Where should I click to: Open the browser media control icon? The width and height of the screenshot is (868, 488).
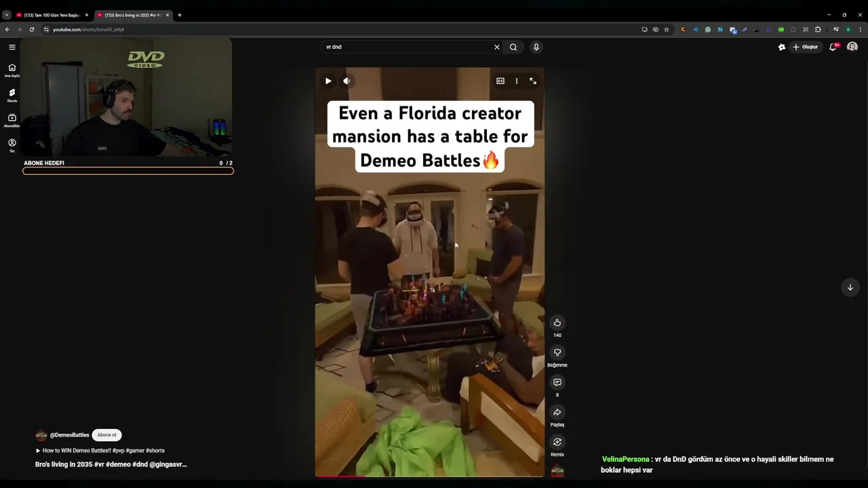[x=836, y=30]
